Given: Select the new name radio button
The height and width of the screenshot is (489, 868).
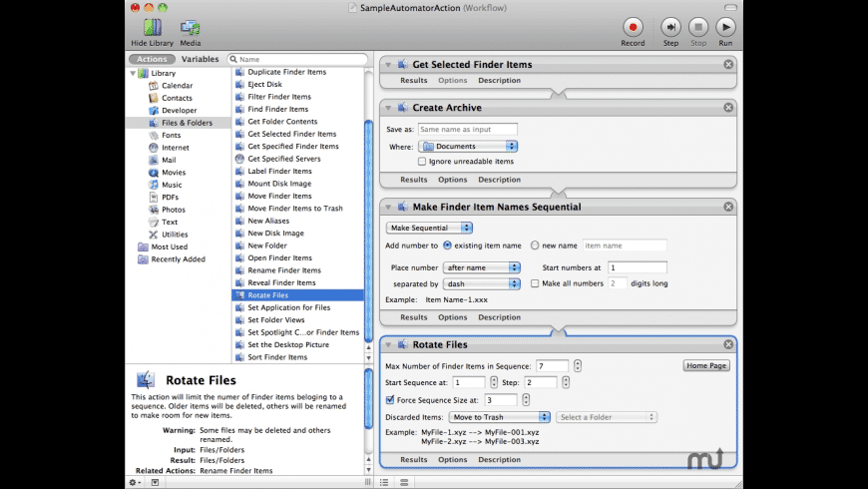Looking at the screenshot, I should (535, 244).
